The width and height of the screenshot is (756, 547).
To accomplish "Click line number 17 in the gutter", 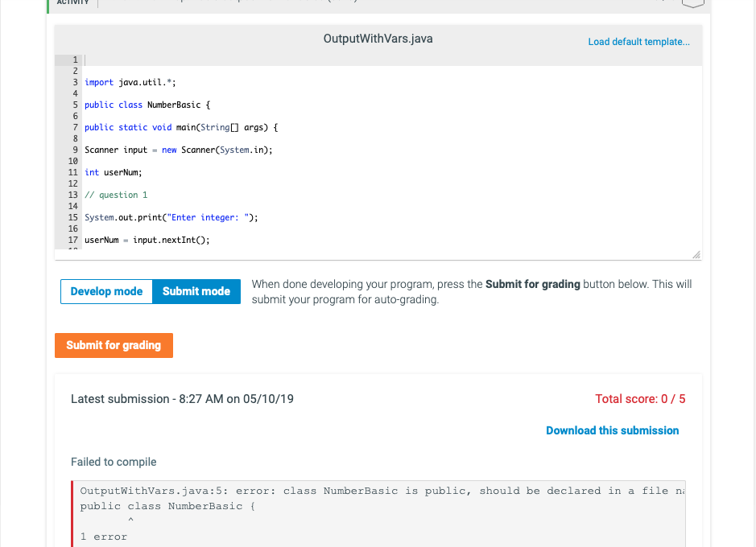I will 72,240.
